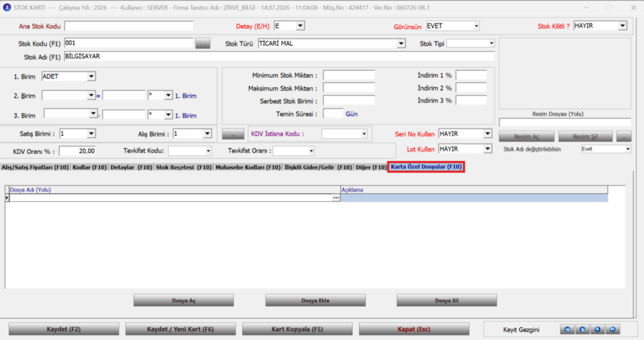Open browse button next to Stok Kodu

(x=203, y=43)
